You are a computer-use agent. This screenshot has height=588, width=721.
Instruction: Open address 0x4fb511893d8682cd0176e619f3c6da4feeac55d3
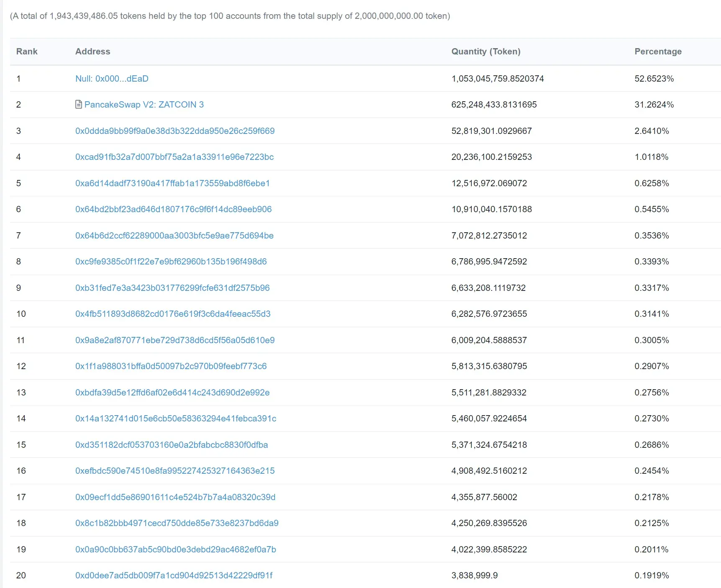173,314
